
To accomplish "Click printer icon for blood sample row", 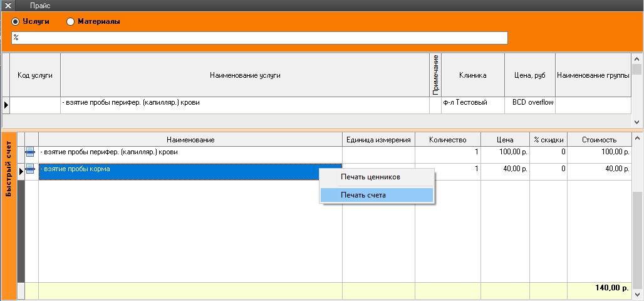I will click(x=30, y=152).
